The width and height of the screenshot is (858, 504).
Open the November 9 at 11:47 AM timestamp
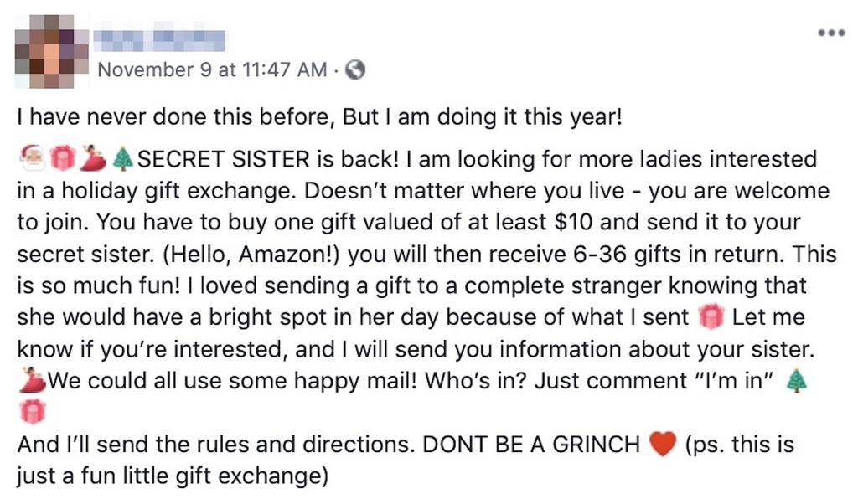click(x=212, y=69)
